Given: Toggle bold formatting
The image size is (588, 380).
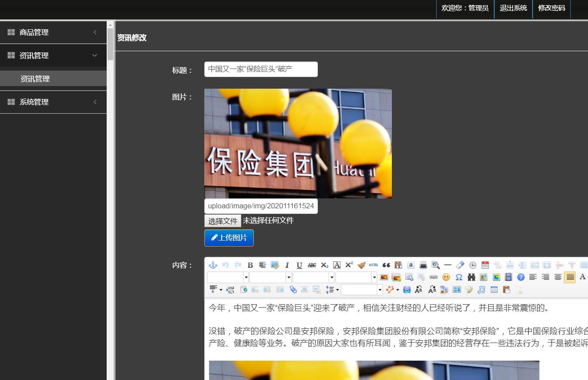Looking at the screenshot, I should click(x=250, y=265).
